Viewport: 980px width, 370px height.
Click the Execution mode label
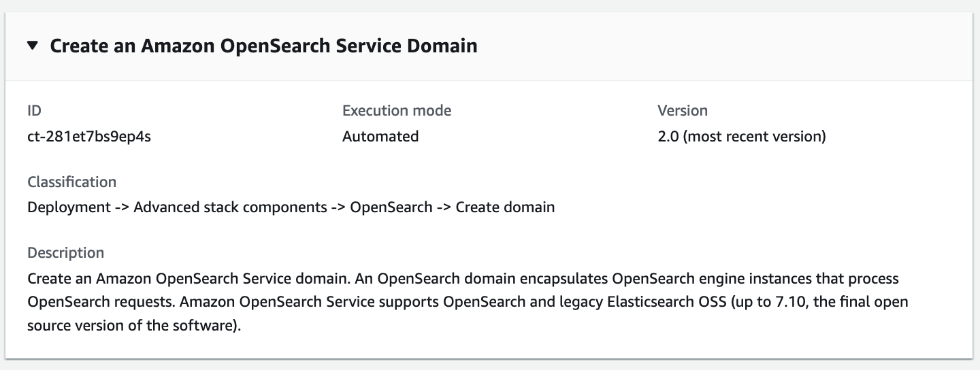point(396,110)
